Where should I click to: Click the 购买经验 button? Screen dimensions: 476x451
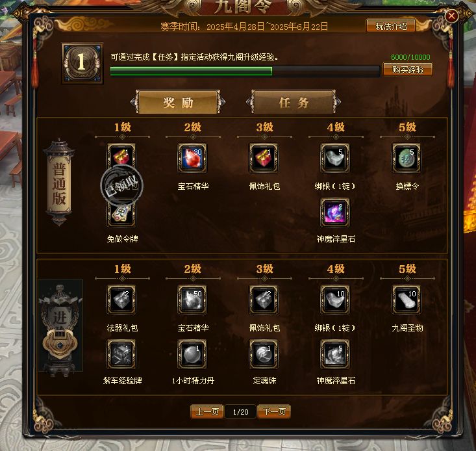pos(408,70)
